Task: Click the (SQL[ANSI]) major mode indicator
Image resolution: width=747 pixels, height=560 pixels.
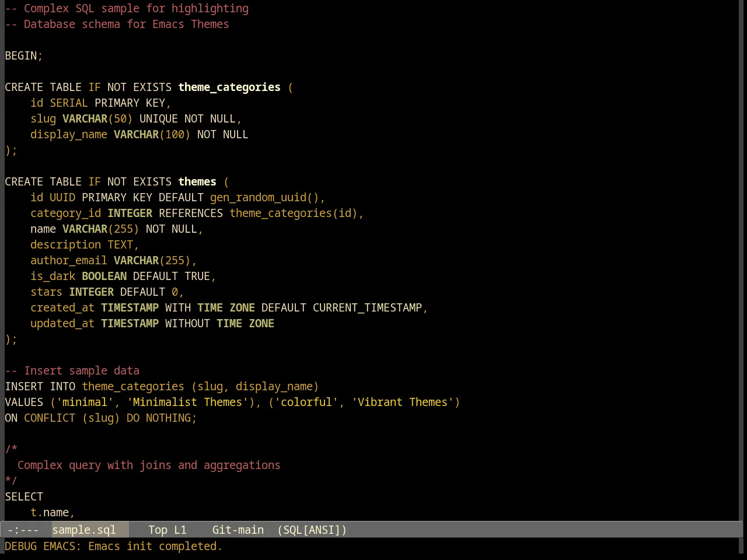Action: click(312, 530)
